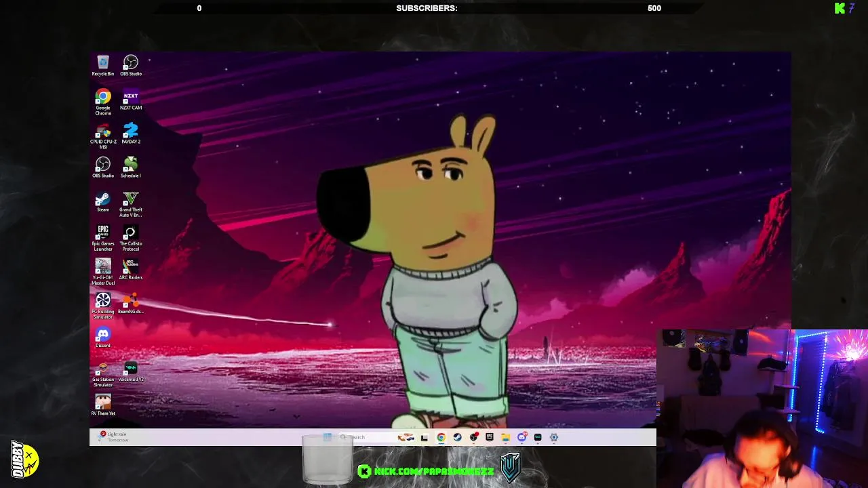Select The Callisto Protocol desktop shortcut
Screen dimensions: 868x488
(x=131, y=238)
